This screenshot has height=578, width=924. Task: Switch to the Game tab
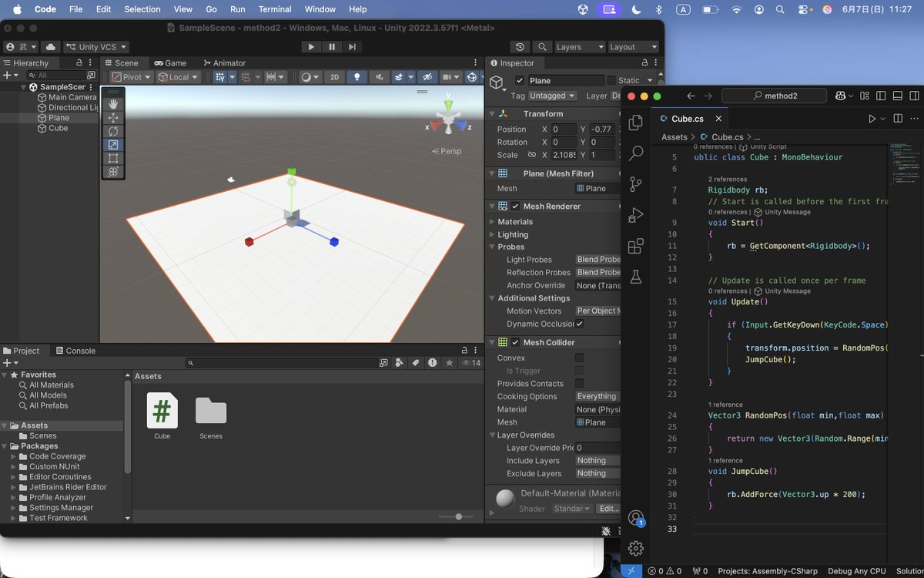[x=170, y=63]
